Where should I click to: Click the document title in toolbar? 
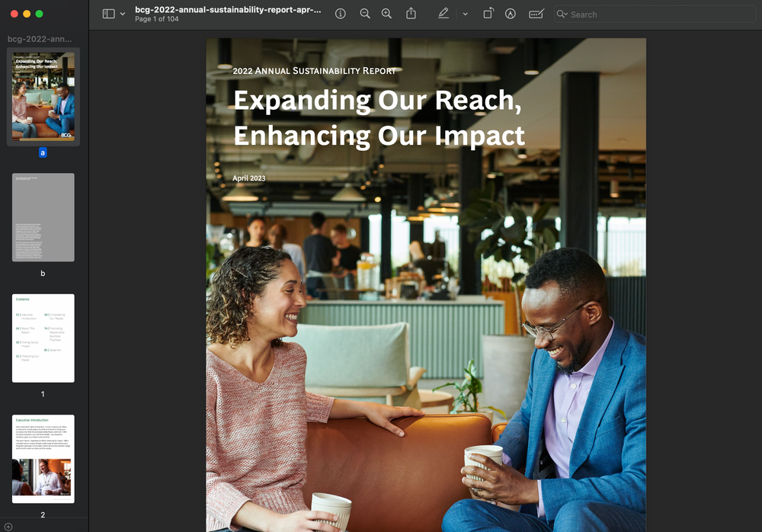[x=228, y=10]
